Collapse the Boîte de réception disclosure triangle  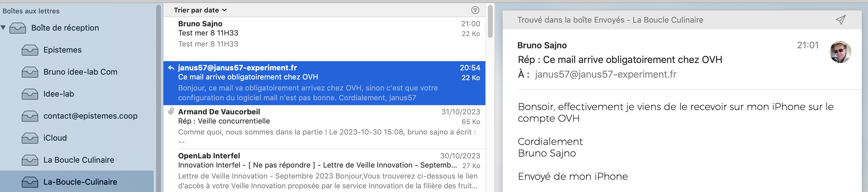(x=3, y=28)
